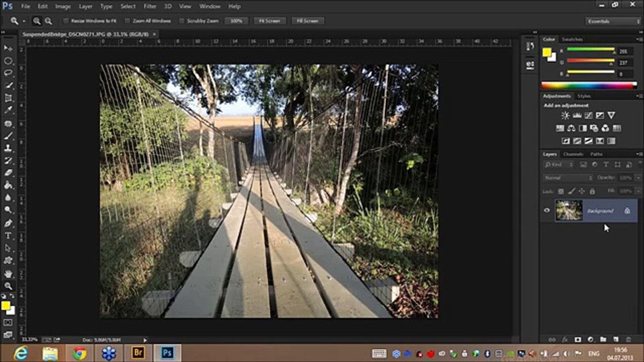Add a Vibrance adjustment
Image resolution: width=644 pixels, height=362 pixels.
coord(611,116)
